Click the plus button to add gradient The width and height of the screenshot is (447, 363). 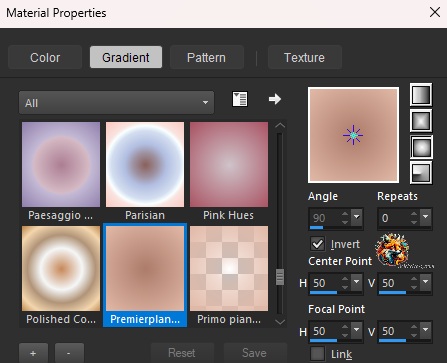33,353
